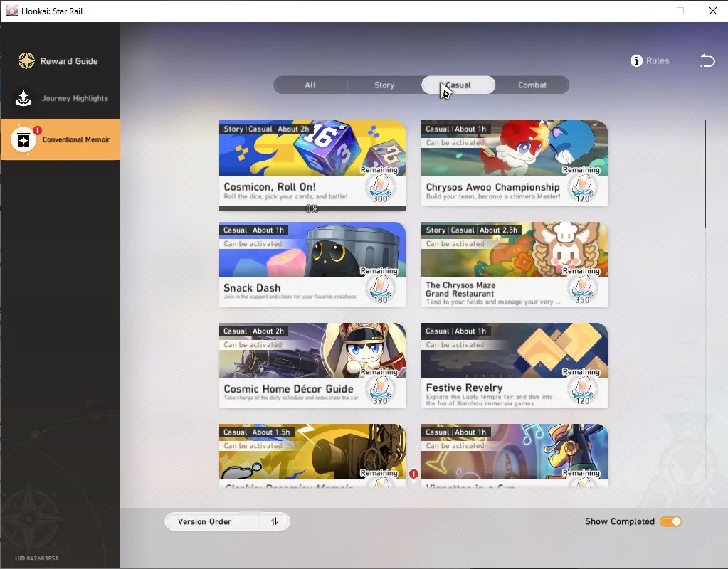The image size is (728, 569).
Task: Toggle the Show Completed switch
Action: (670, 521)
